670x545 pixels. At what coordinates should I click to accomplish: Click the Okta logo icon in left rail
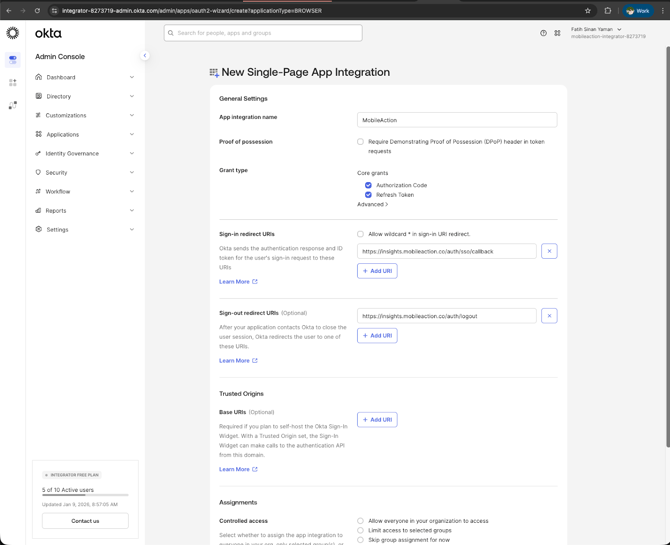point(13,33)
